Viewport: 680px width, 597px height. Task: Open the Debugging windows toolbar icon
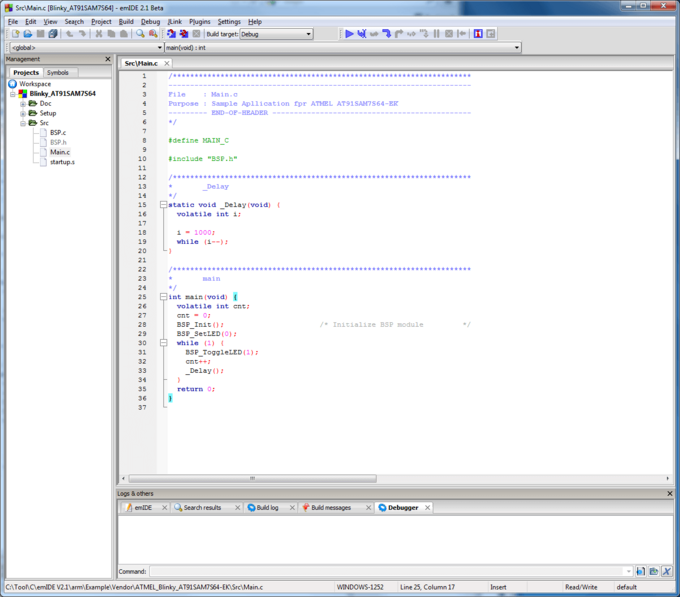coord(478,34)
